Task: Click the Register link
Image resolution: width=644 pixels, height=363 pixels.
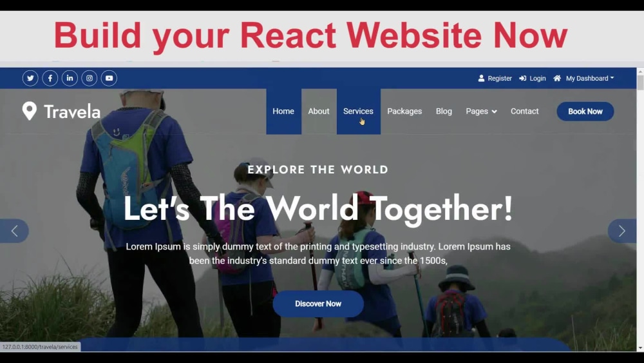Action: tap(500, 78)
